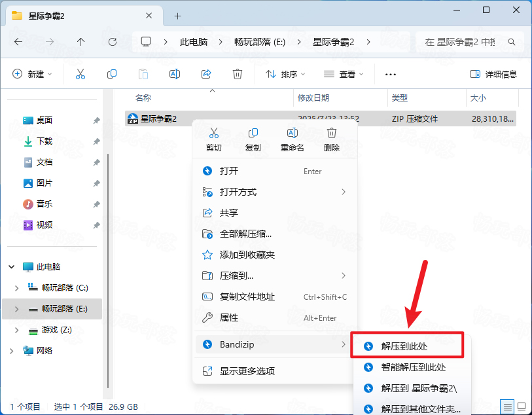This screenshot has height=415, width=532.
Task: Open 下载 in the sidebar
Action: pos(44,141)
